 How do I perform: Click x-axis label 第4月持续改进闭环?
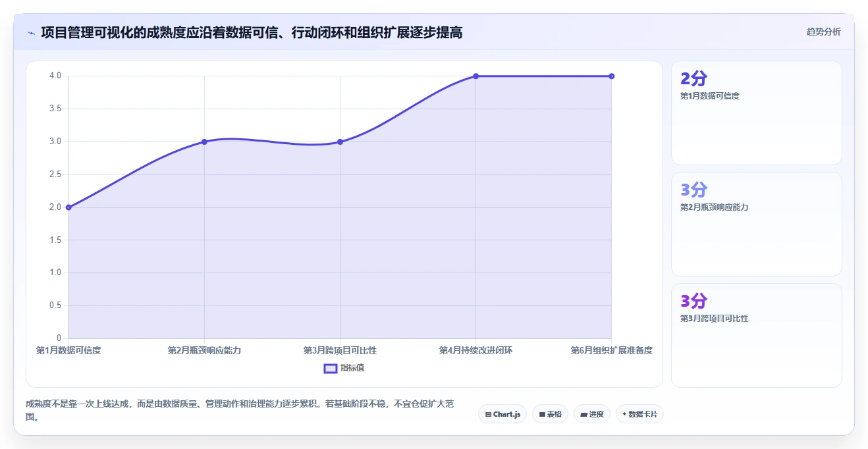point(475,350)
